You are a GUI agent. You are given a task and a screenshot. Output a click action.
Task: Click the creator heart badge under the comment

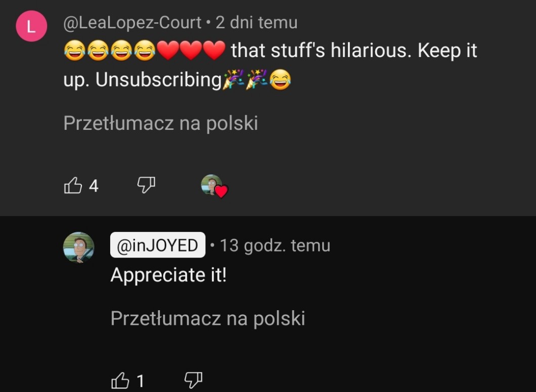click(x=214, y=186)
